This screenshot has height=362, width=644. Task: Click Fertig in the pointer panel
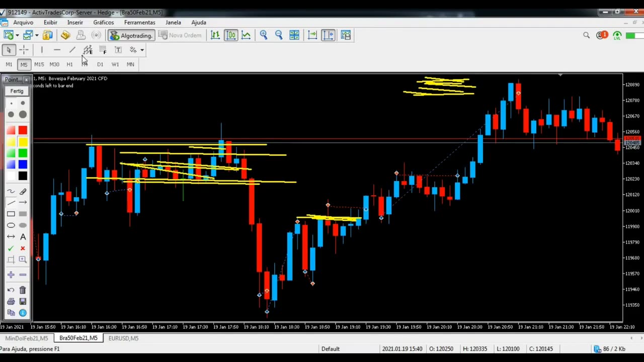coord(17,91)
